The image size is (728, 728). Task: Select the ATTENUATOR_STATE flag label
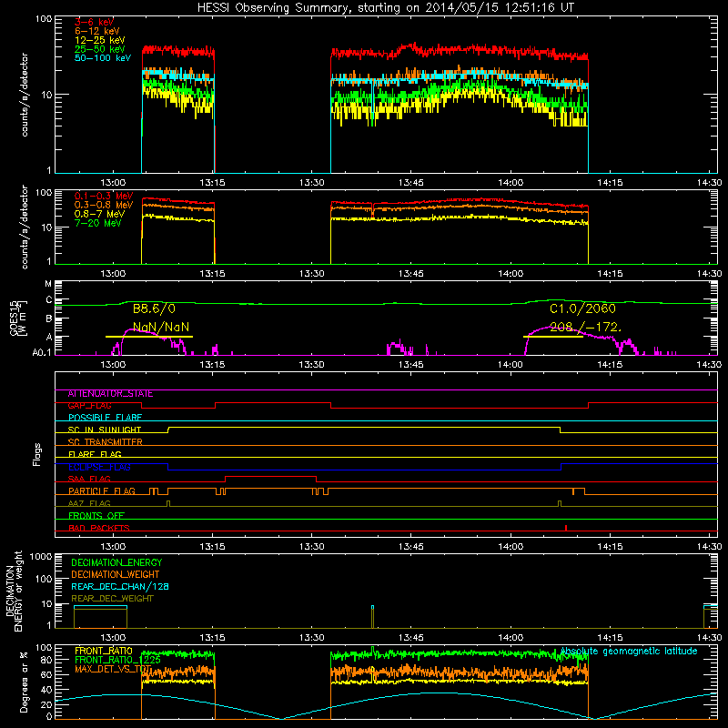[110, 394]
